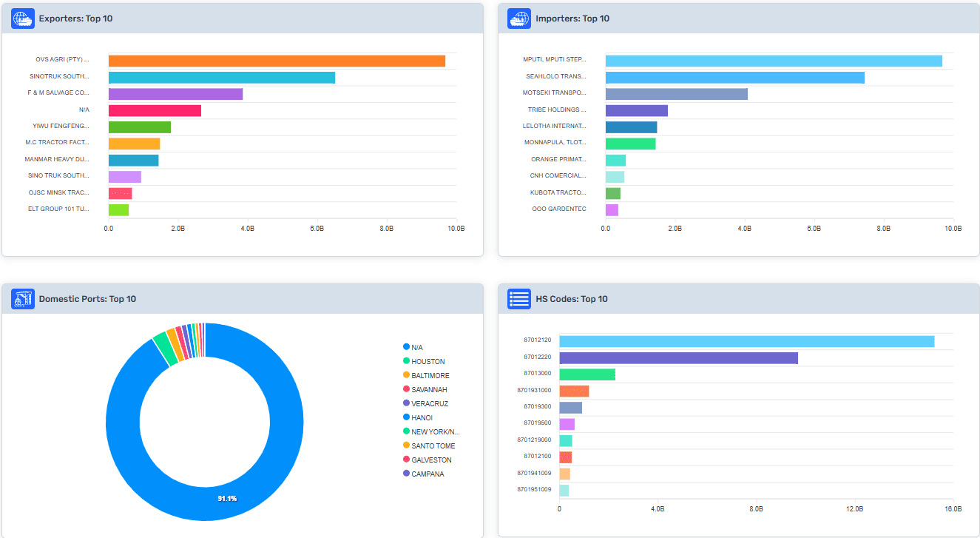Select the SINOTRUK SOUTH exporter bar
The image size is (980, 538).
click(222, 78)
